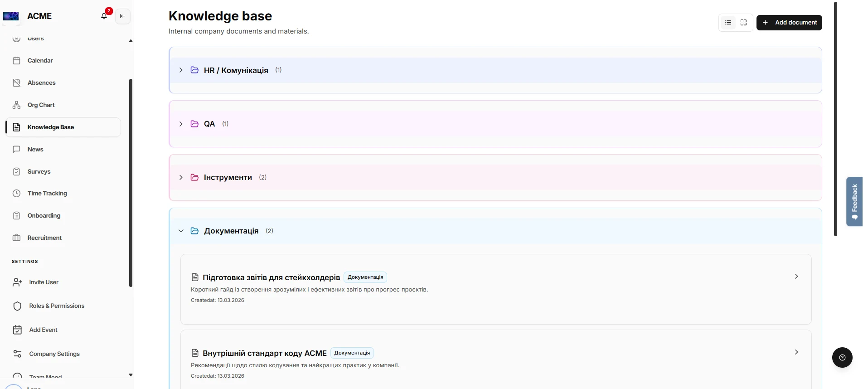The image size is (868, 389).
Task: Collapse the Документація folder chevron
Action: pyautogui.click(x=181, y=231)
